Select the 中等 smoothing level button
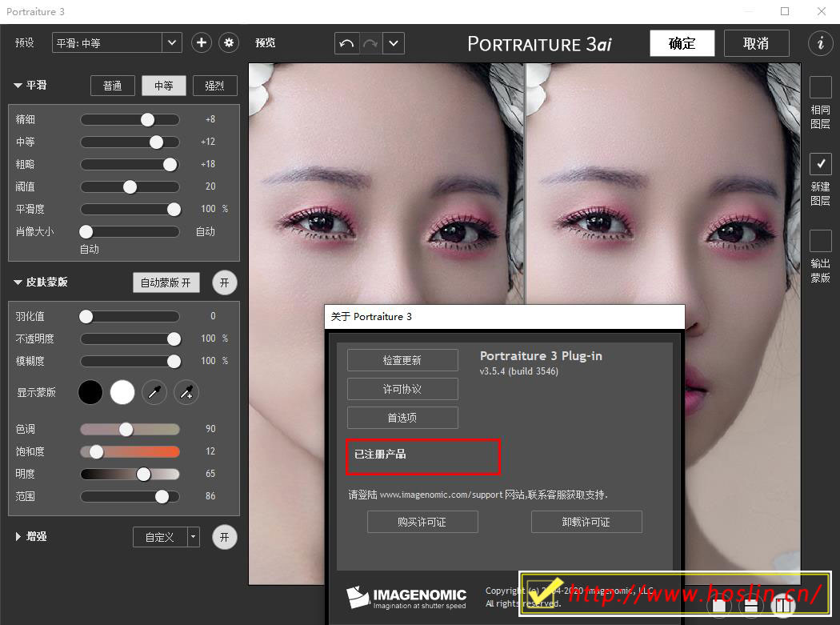840x625 pixels. point(164,86)
